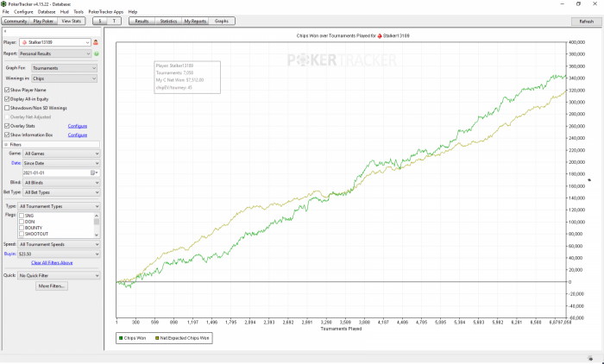Switch to the View Stats tab

pos(72,22)
